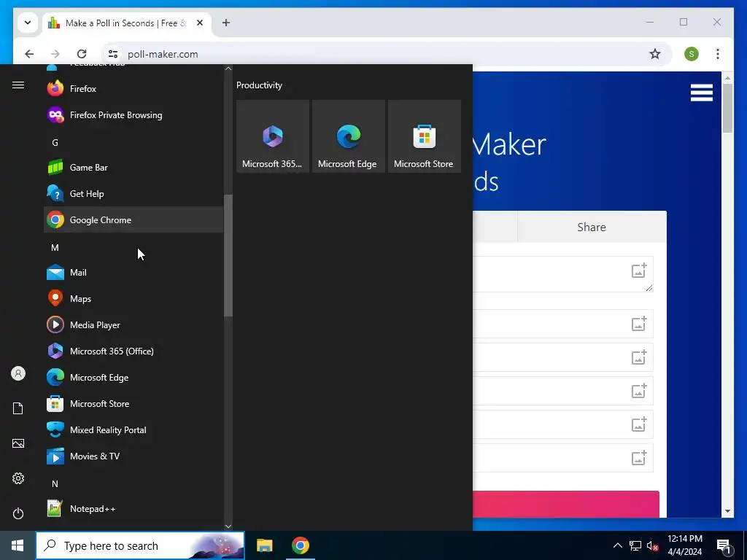Open Settings gear in Start sidebar
Screen dimensions: 747x560
point(18,478)
